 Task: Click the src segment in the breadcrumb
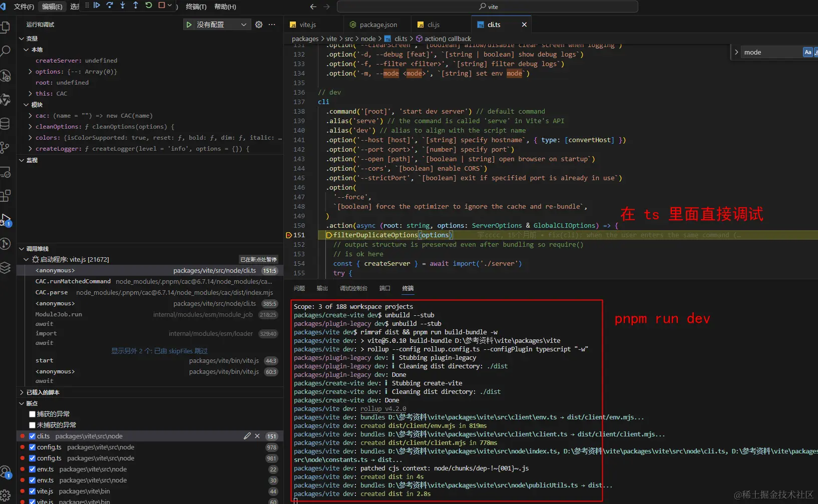point(349,39)
